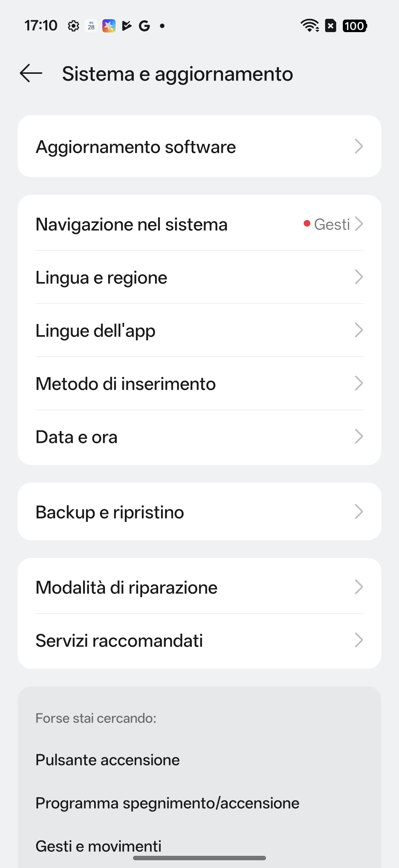Open Aggiornamento software

tap(199, 147)
